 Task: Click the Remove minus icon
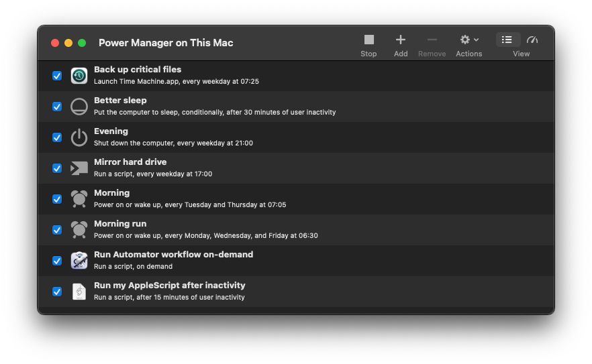(432, 40)
